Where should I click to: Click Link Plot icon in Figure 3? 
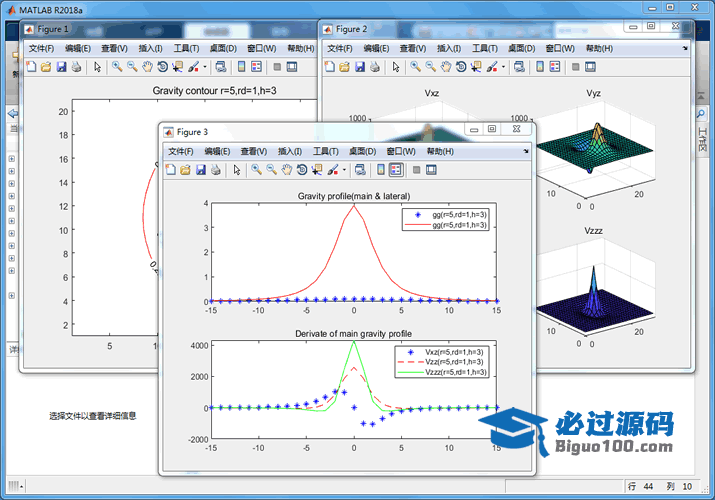click(360, 170)
